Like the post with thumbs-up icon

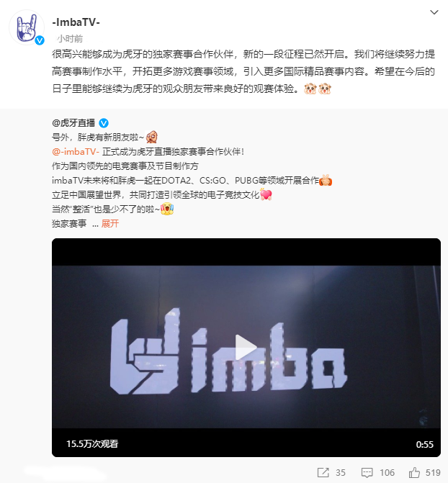point(414,472)
